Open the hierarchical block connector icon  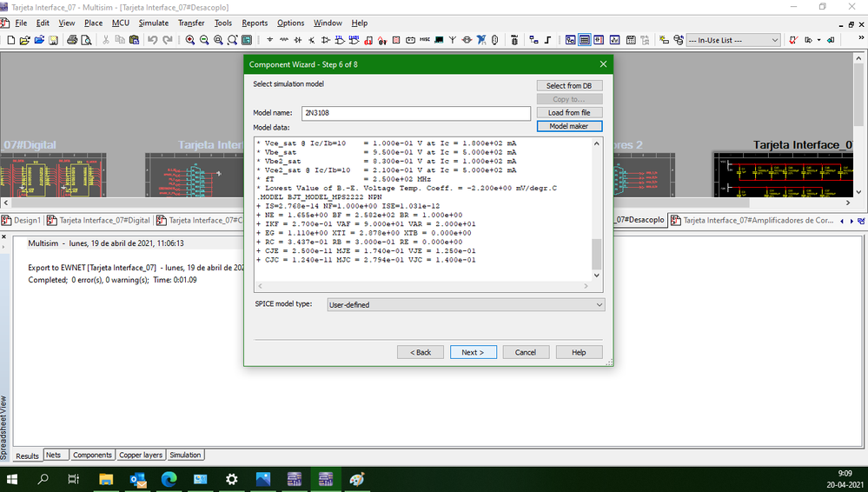(533, 40)
